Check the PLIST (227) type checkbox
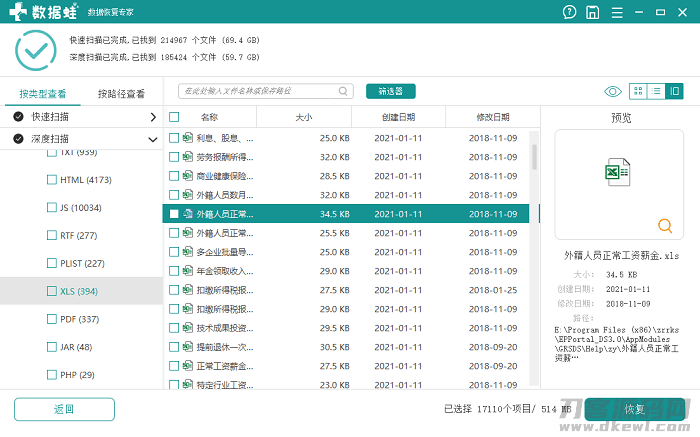The image size is (700, 437). [52, 263]
